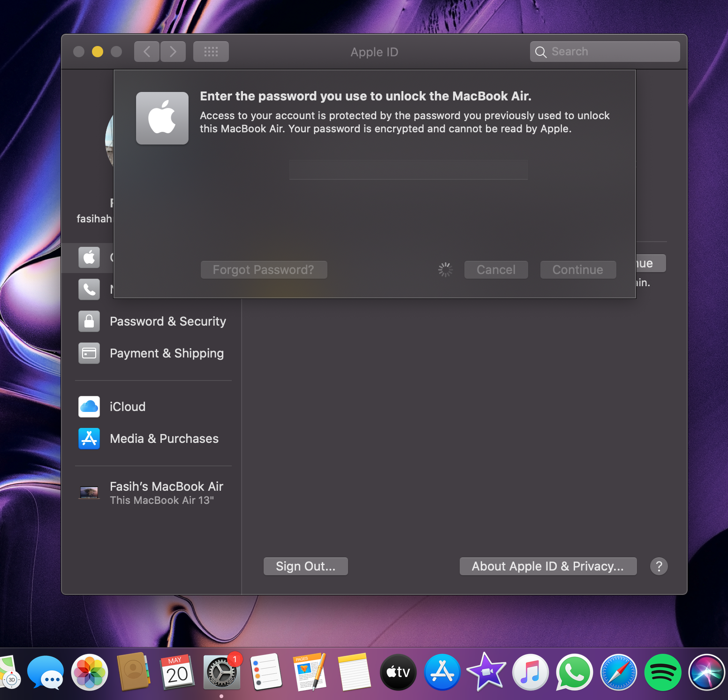Screen dimensions: 728x700
Task: Open help with the question mark button
Action: pos(659,566)
